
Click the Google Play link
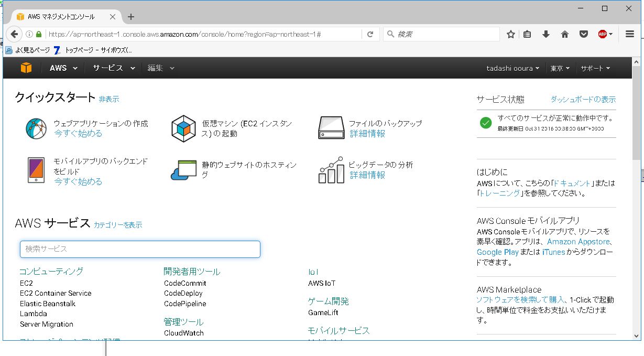[498, 252]
